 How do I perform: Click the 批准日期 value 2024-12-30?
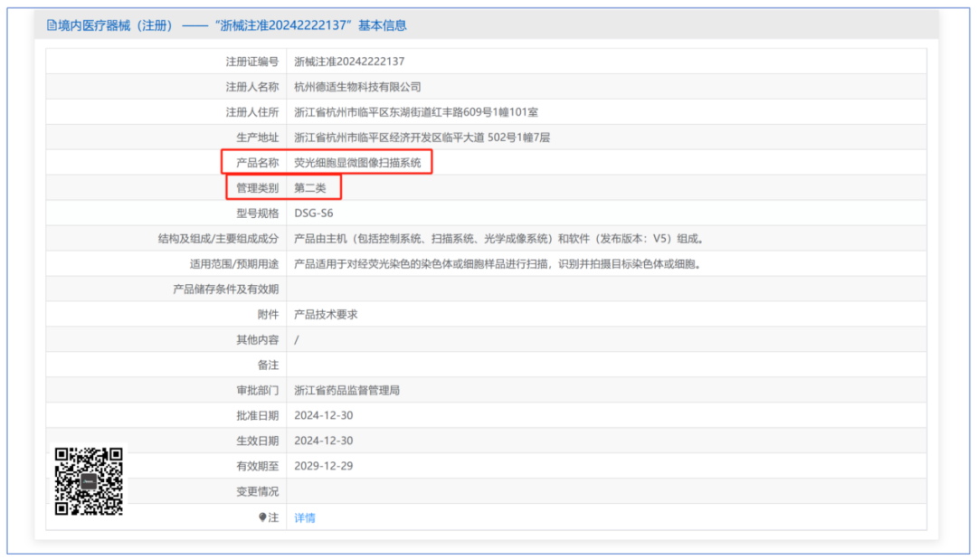click(323, 416)
